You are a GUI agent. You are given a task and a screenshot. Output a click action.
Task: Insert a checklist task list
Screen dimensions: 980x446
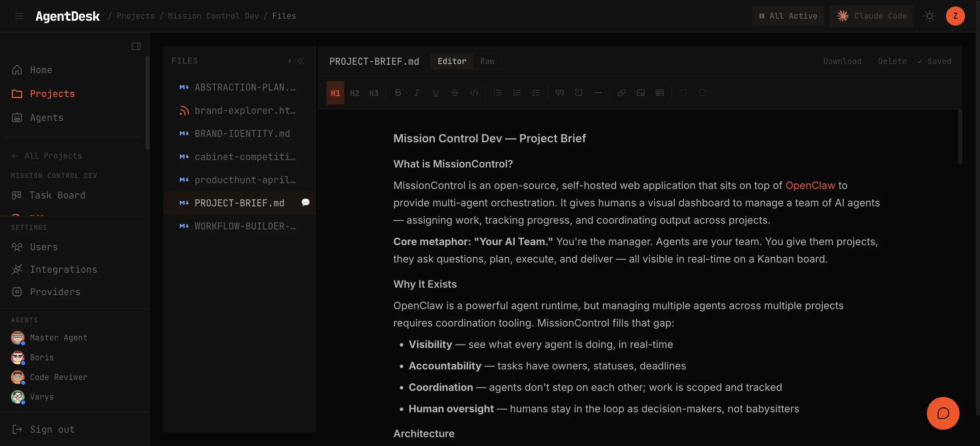pos(536,93)
